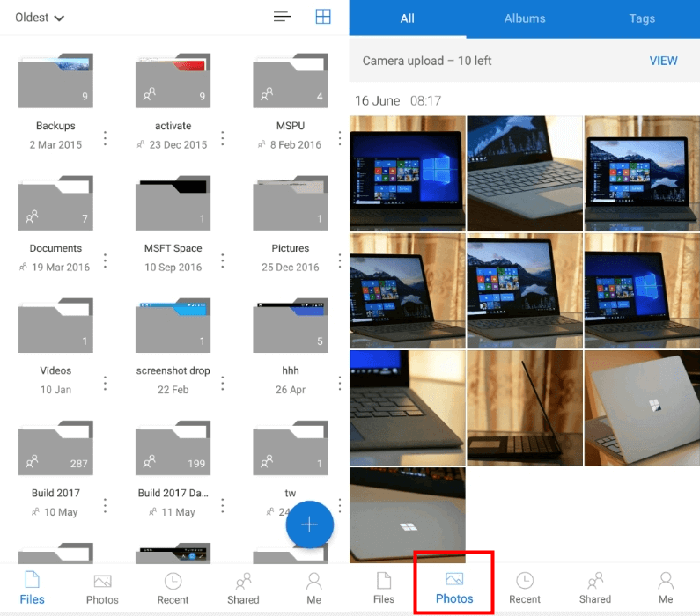Select the All photos tab
Viewport: 700px width, 616px height.
(407, 18)
